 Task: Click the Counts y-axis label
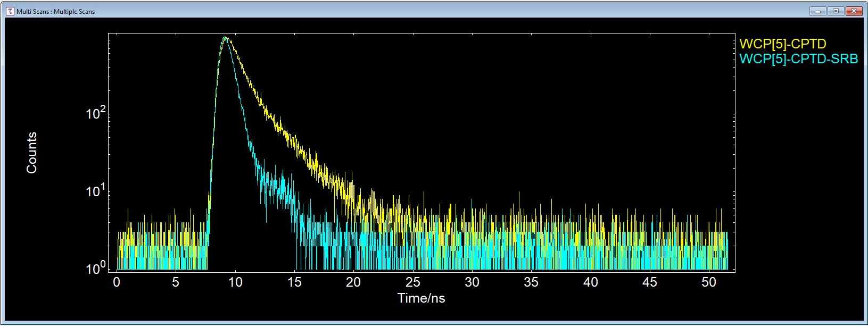(x=32, y=153)
